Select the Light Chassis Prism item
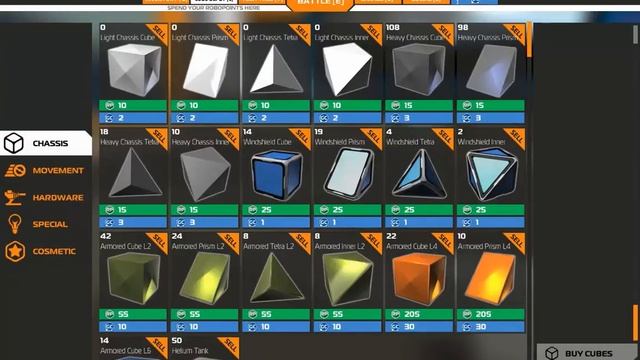This screenshot has height=360, width=640. point(204,73)
